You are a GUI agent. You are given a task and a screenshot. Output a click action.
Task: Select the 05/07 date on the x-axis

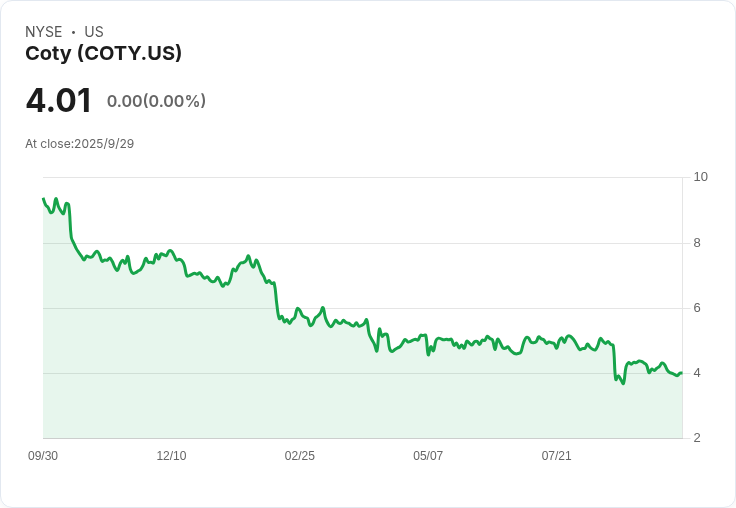[x=428, y=456]
